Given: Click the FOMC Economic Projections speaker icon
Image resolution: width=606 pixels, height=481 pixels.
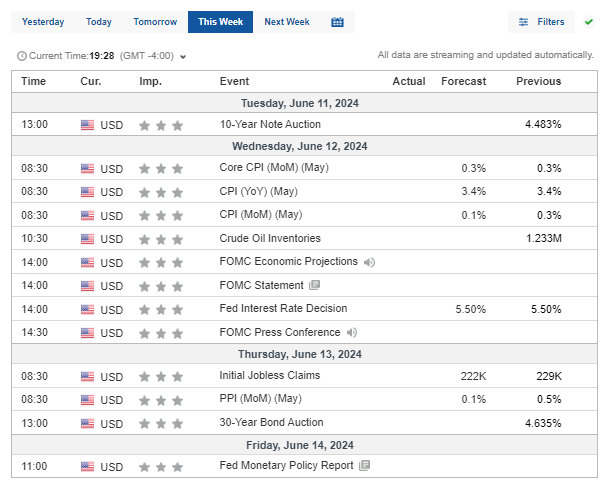Looking at the screenshot, I should 369,262.
